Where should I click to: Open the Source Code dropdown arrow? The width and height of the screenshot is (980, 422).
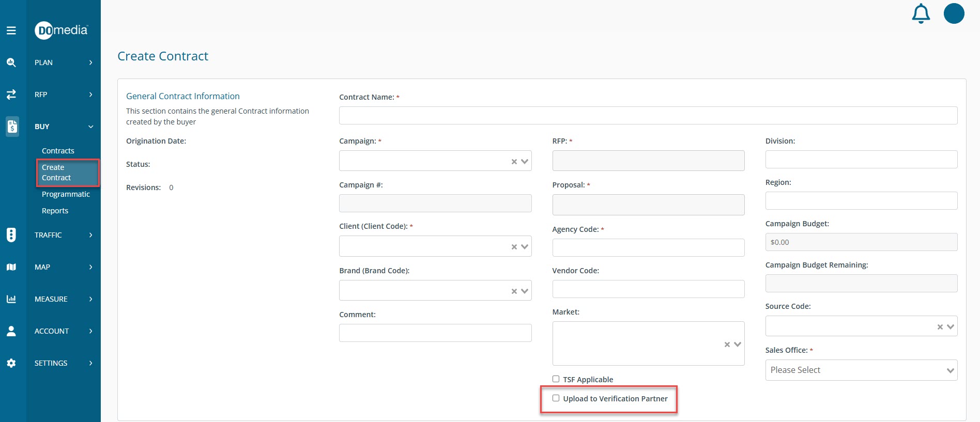tap(951, 327)
